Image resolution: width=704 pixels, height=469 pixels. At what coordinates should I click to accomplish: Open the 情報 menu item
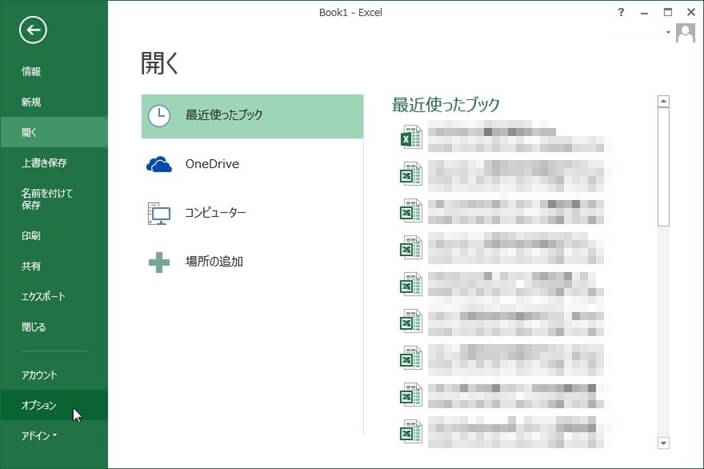[x=31, y=71]
